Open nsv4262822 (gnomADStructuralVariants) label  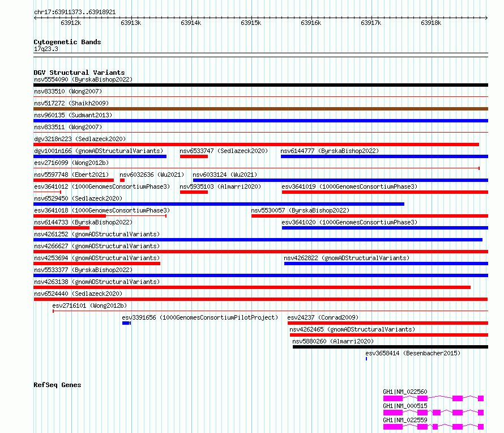click(347, 258)
